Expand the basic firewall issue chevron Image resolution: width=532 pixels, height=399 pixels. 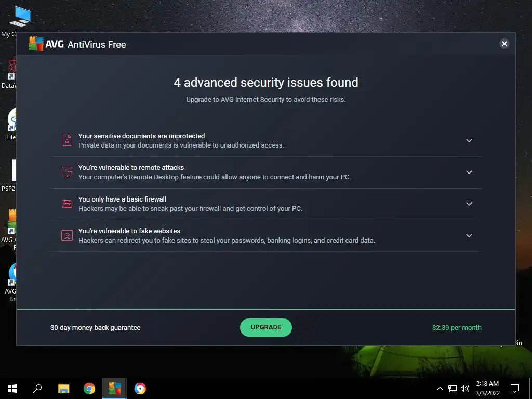(469, 204)
